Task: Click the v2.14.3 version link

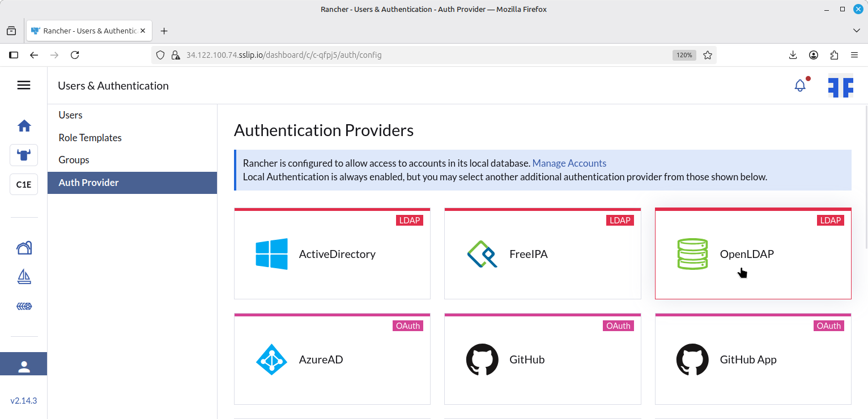Action: point(24,401)
